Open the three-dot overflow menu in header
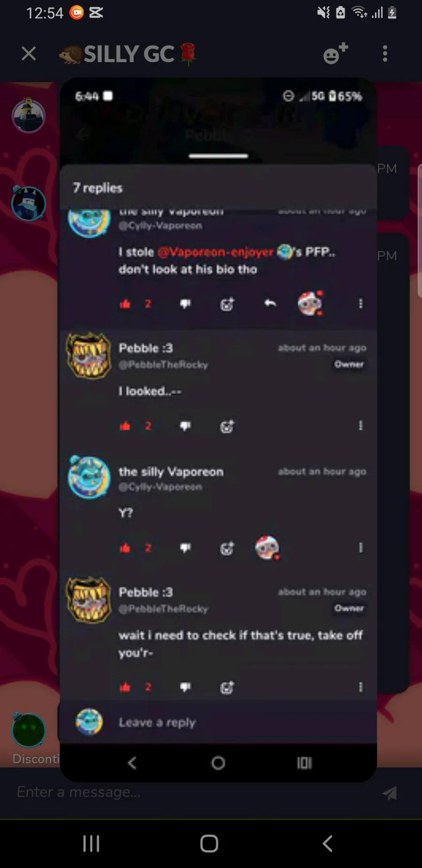Viewport: 422px width, 868px height. click(x=385, y=53)
